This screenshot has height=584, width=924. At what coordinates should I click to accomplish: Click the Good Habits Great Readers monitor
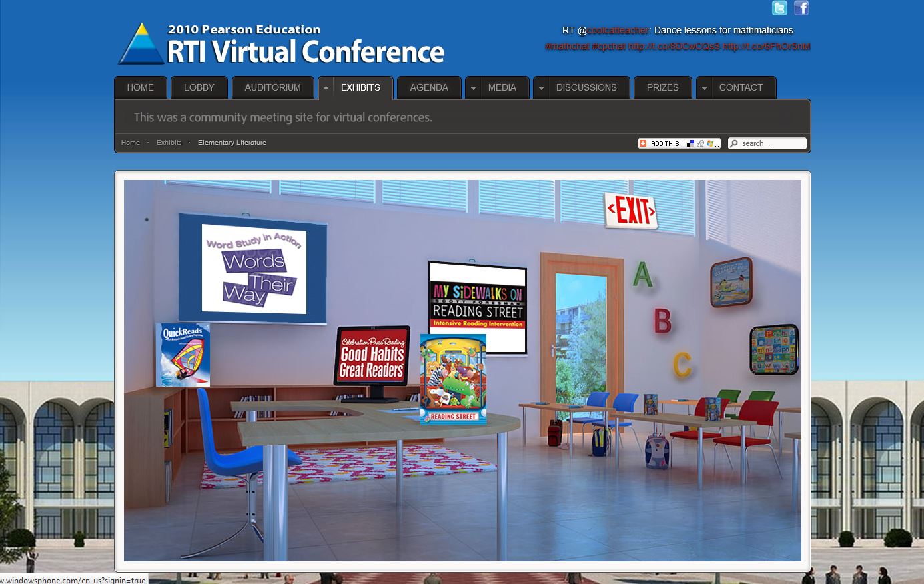[372, 362]
